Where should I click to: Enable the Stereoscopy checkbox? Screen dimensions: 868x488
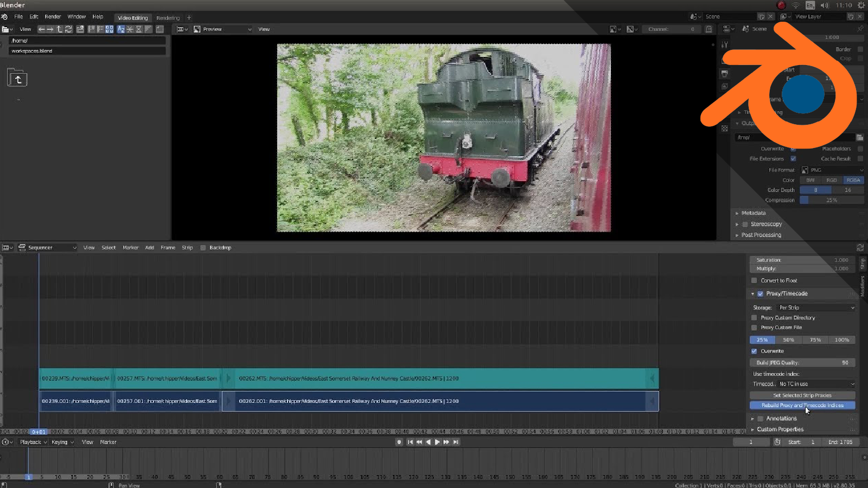745,224
